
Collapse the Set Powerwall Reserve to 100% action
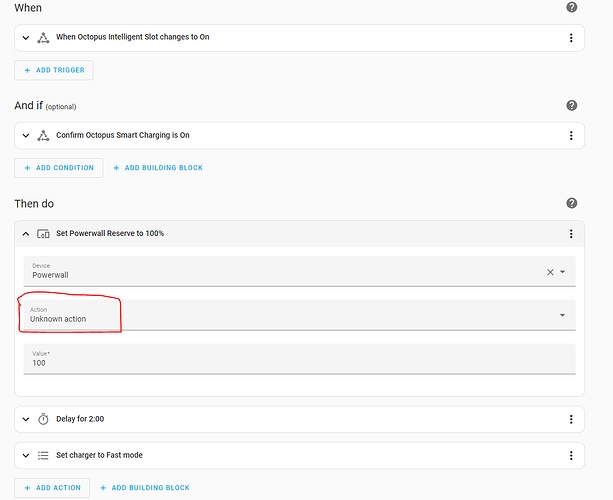point(26,234)
